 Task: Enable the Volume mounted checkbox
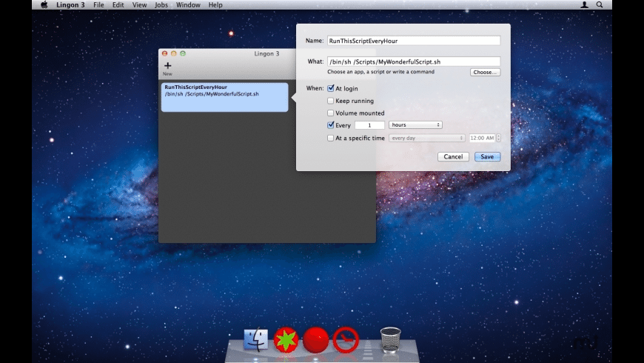pyautogui.click(x=331, y=113)
